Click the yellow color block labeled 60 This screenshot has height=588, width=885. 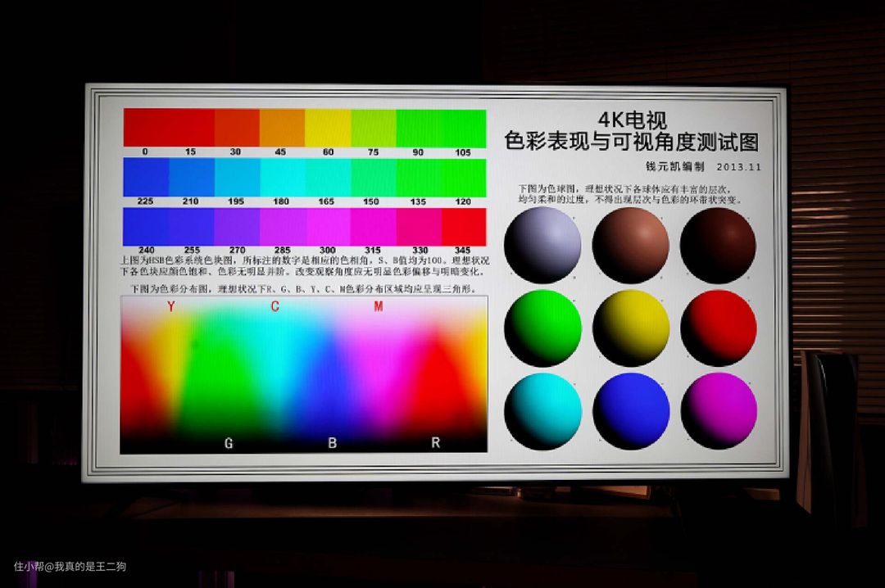coord(328,128)
